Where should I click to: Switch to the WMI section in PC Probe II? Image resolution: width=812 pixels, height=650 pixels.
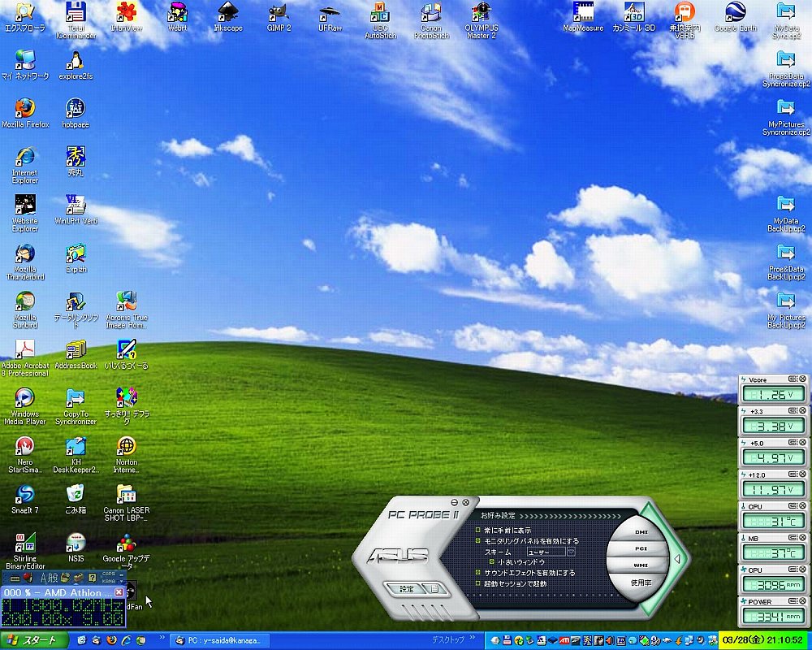click(x=641, y=565)
